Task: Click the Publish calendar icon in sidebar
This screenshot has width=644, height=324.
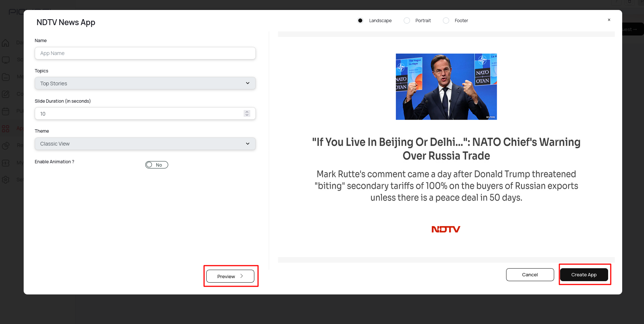Action: pos(6,111)
